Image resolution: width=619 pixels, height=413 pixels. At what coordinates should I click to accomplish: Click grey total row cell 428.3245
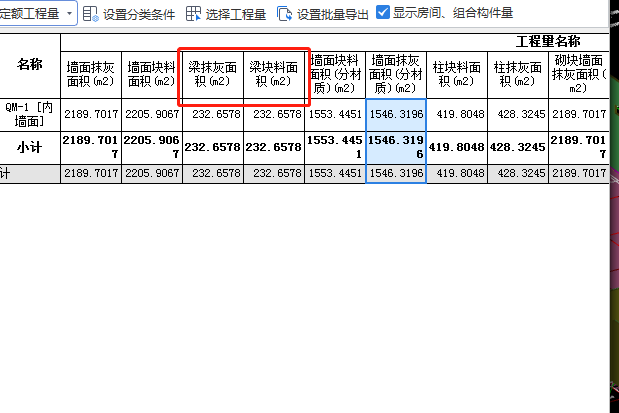pyautogui.click(x=518, y=174)
